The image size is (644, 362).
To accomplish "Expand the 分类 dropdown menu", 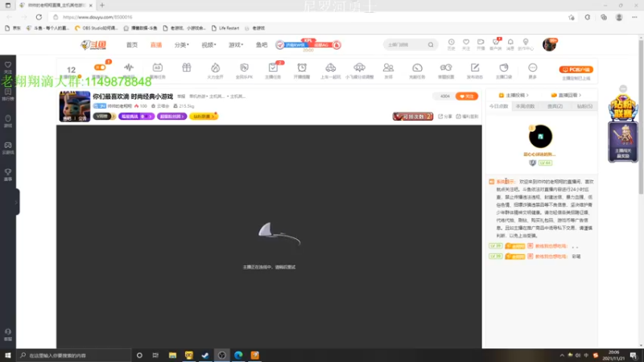I will 182,45.
